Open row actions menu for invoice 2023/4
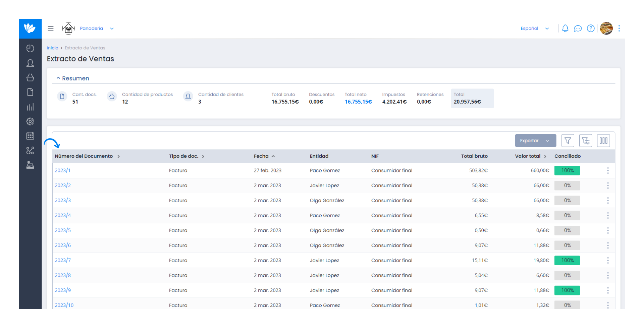The height and width of the screenshot is (328, 644). click(x=608, y=216)
